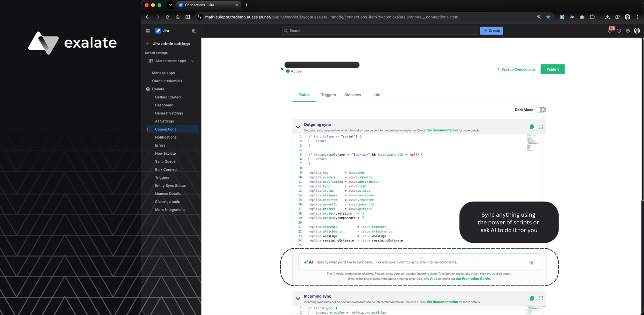Open Connections in Exalate sidebar
The width and height of the screenshot is (644, 315).
click(x=172, y=129)
